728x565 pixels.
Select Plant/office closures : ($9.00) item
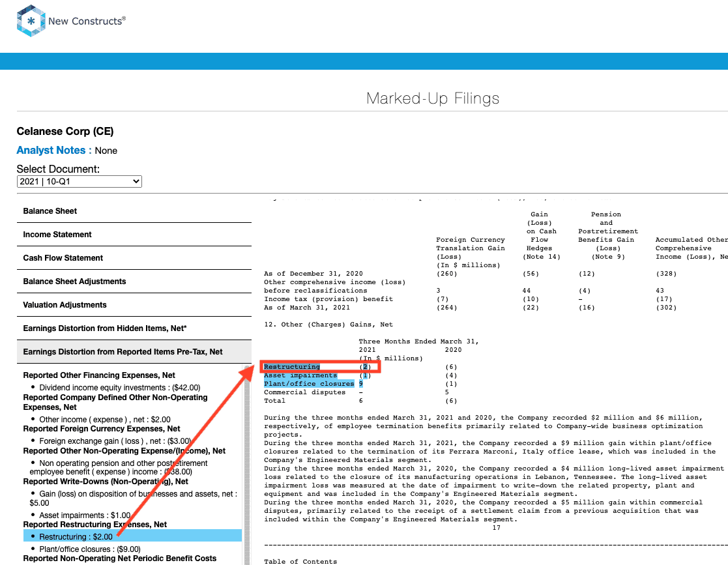point(89,549)
